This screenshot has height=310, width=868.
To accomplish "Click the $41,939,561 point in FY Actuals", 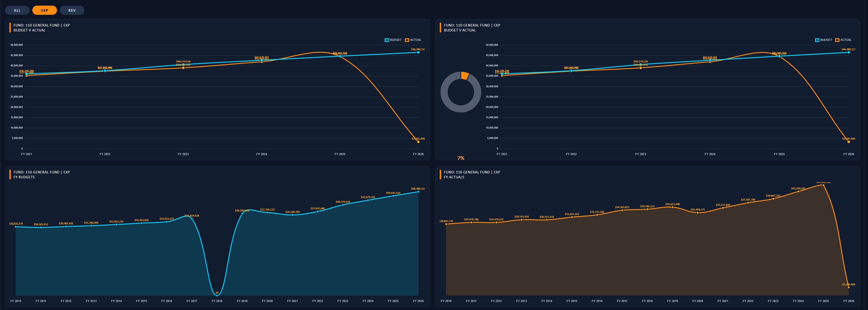I will click(x=798, y=191).
